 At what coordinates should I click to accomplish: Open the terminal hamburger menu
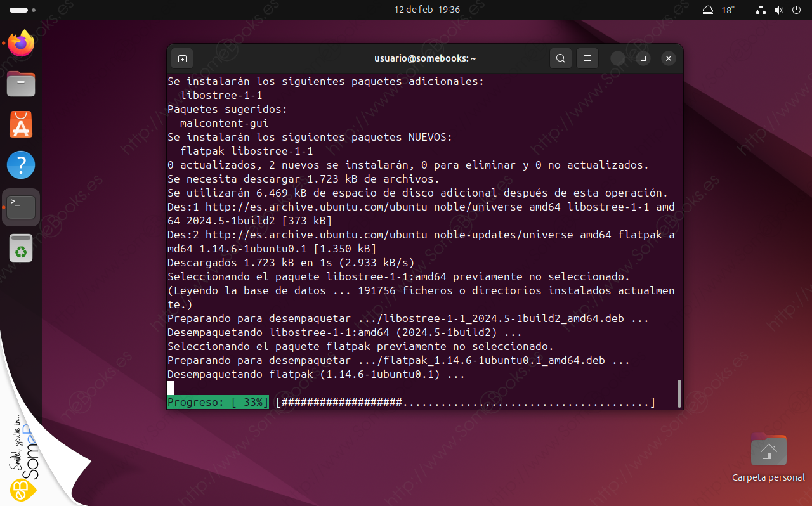coord(587,58)
